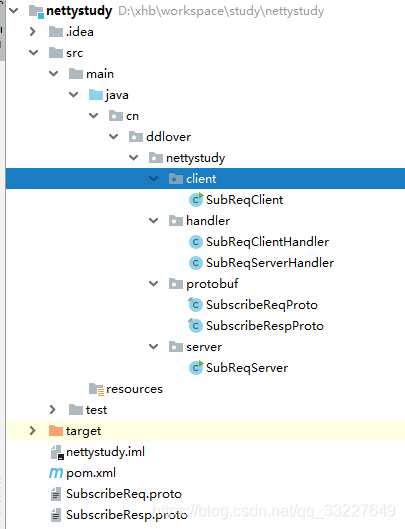Click the SubscribeReqProto class icon
This screenshot has height=529, width=405.
pyautogui.click(x=195, y=305)
